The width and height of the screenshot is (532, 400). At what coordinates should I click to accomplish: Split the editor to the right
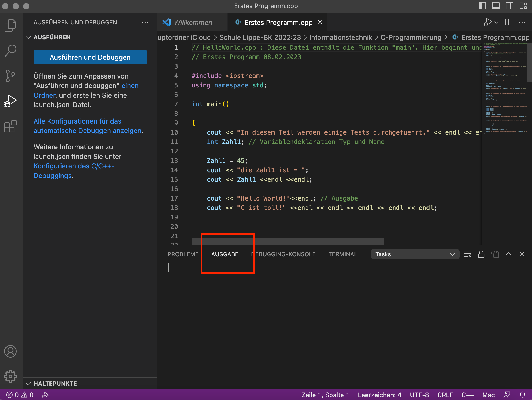click(508, 22)
